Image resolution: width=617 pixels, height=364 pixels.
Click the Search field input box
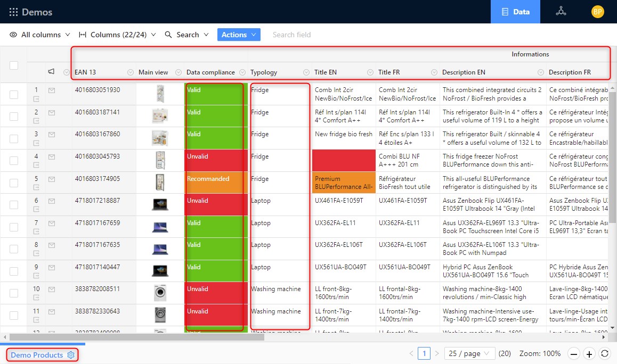tap(292, 35)
